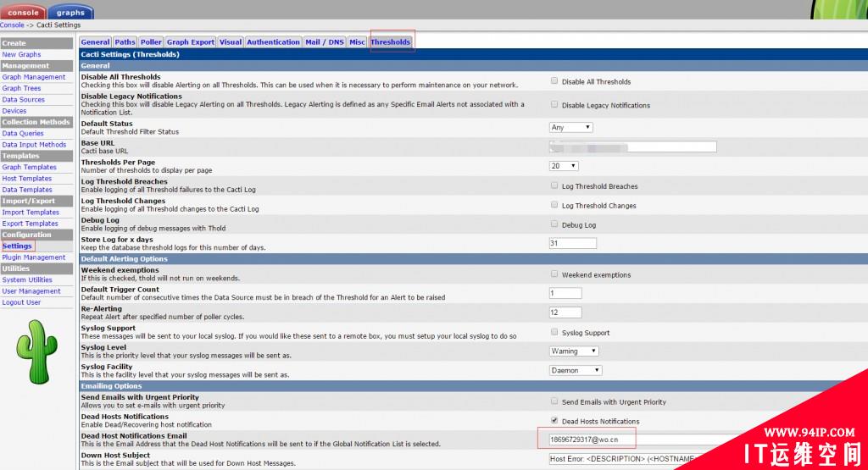Open Data Queries in sidebar

click(x=23, y=133)
